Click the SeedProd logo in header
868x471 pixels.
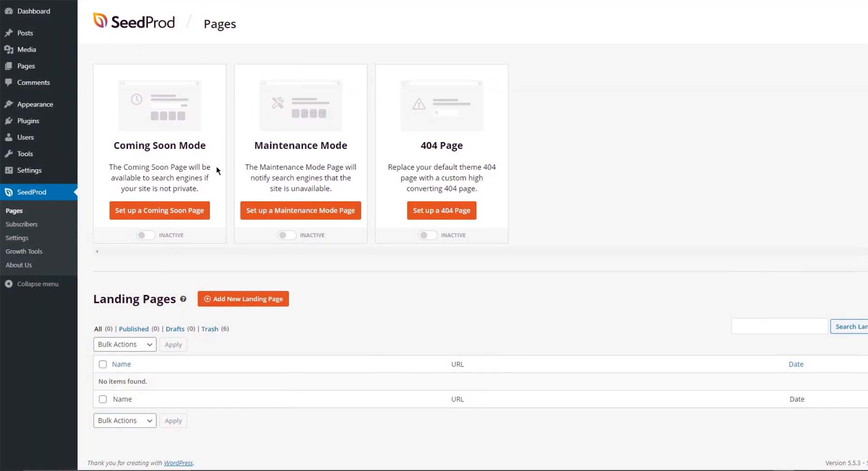click(134, 22)
